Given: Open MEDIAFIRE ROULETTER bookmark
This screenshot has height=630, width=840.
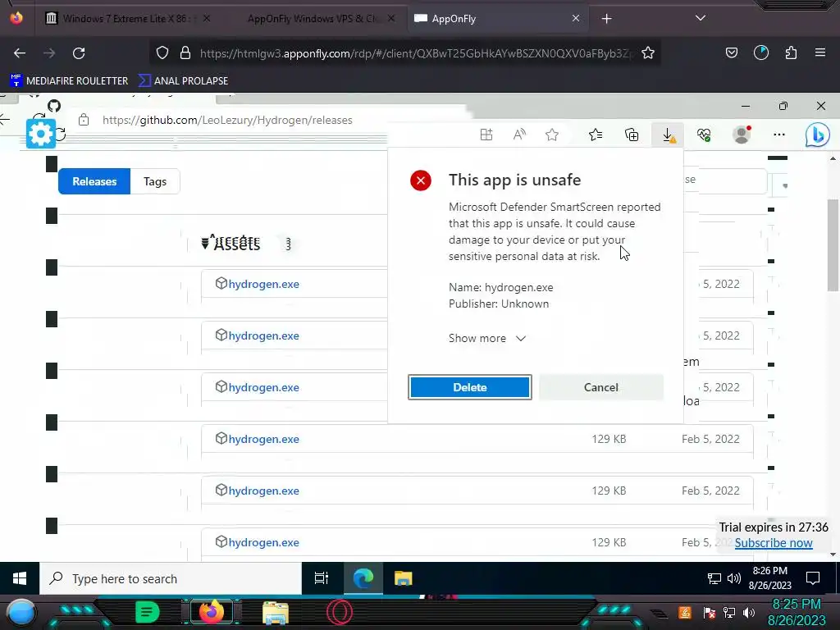Looking at the screenshot, I should point(69,81).
